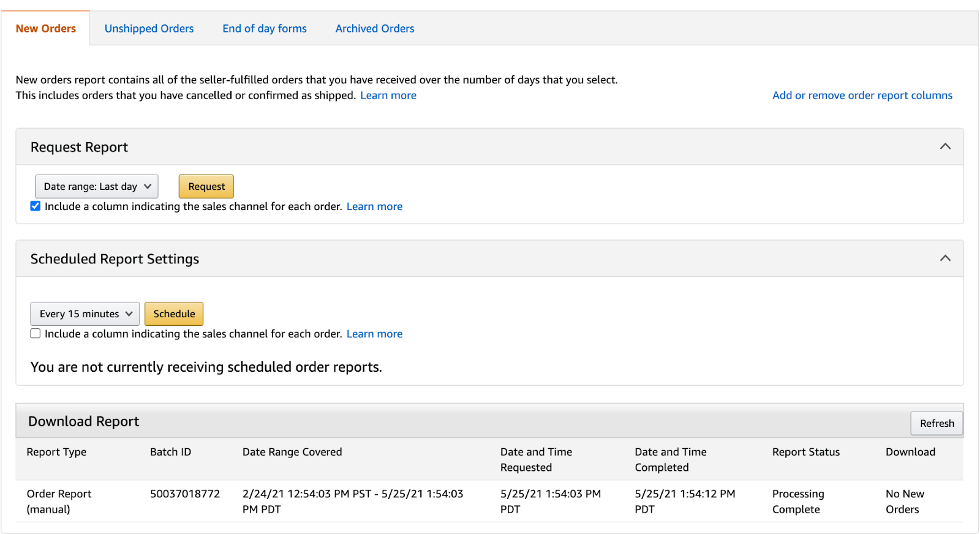The image size is (980, 534).
Task: Click the yellow Request button
Action: [206, 187]
